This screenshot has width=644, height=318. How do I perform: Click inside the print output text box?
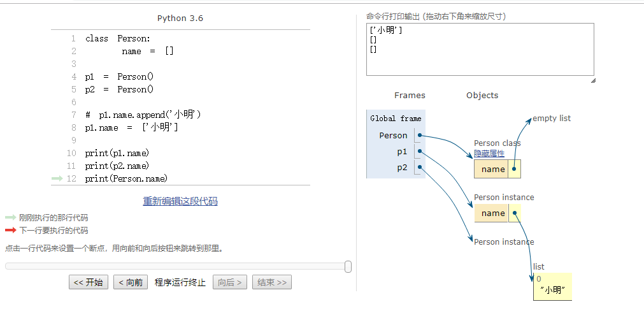click(480, 49)
